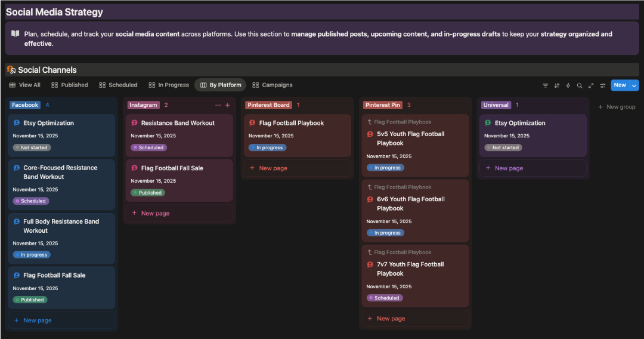Screen dimensions: 644x339
Task: Open automations via lightning bolt icon
Action: (568, 85)
